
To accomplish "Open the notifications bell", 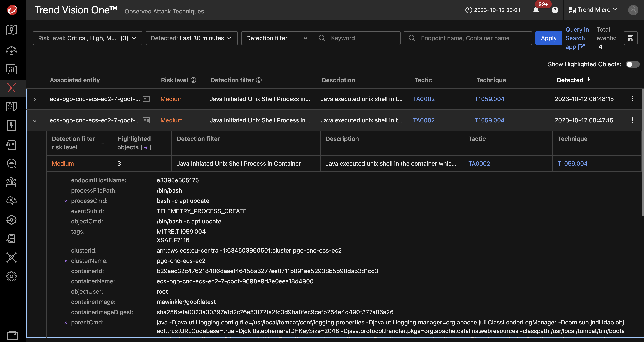I will (x=536, y=10).
